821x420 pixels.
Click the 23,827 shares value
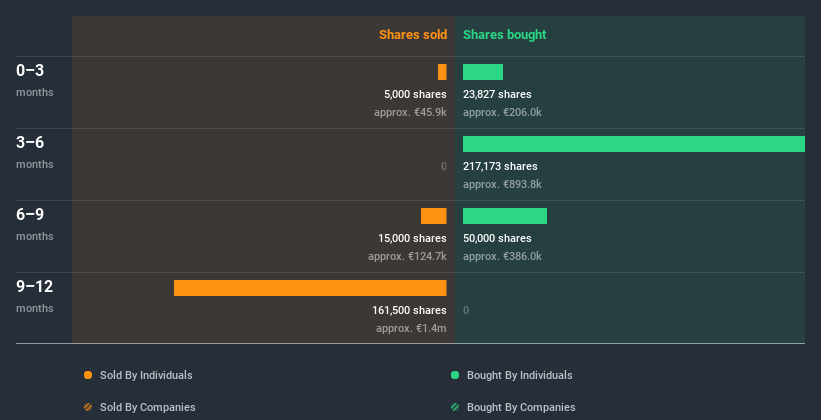click(497, 94)
